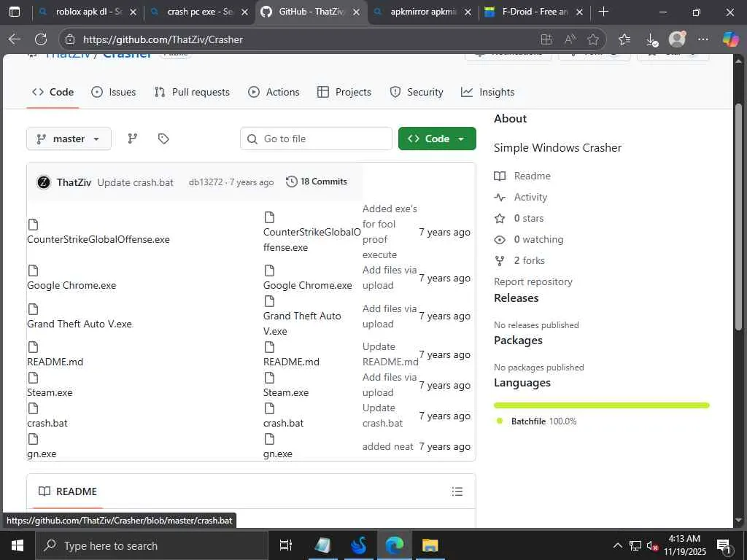Switch to the F-Droid tab
Screen dimensions: 747x560
(534, 12)
